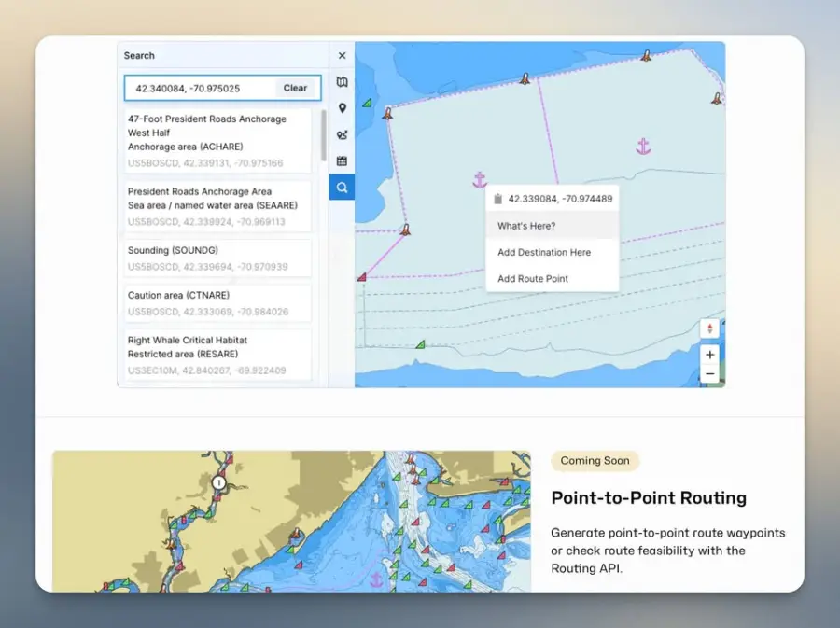
Task: Open 47-Foot President Roads Anchorage result
Action: [217, 141]
